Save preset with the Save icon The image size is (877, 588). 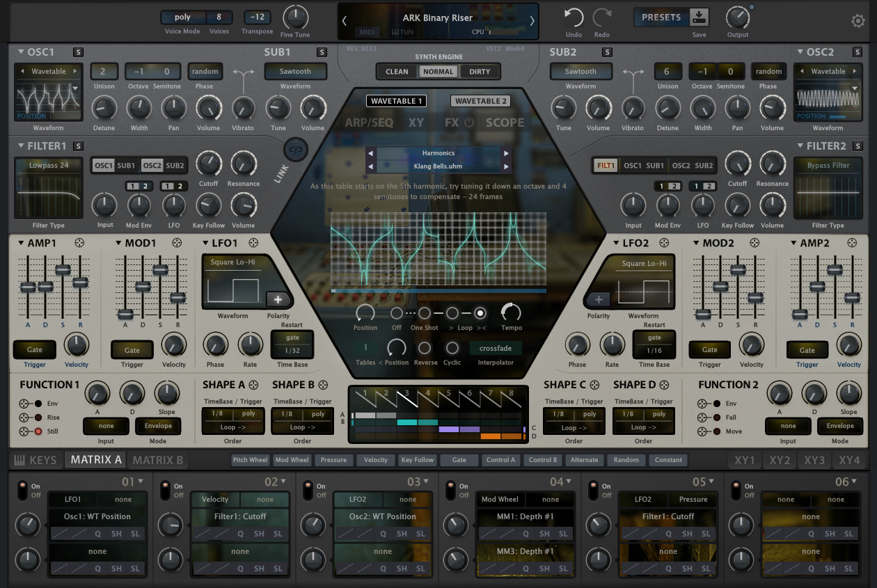pyautogui.click(x=699, y=17)
